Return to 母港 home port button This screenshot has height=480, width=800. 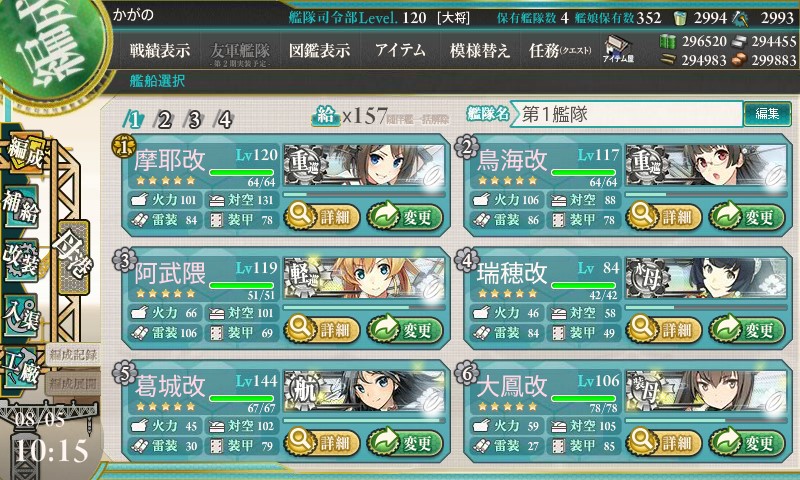point(73,257)
